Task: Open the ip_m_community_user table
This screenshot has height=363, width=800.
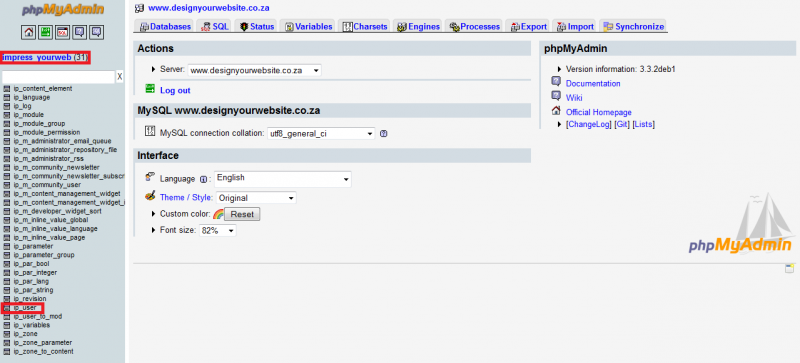Action: pos(47,185)
